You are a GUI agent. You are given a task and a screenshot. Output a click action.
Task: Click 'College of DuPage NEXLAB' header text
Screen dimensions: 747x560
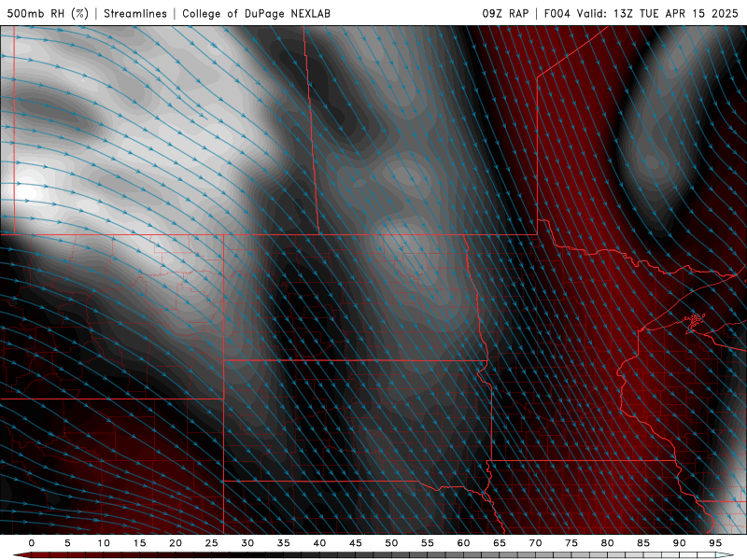coord(256,13)
